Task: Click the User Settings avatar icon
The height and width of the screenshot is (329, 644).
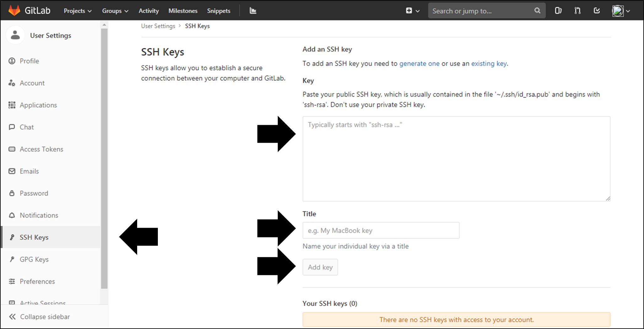Action: pos(15,35)
